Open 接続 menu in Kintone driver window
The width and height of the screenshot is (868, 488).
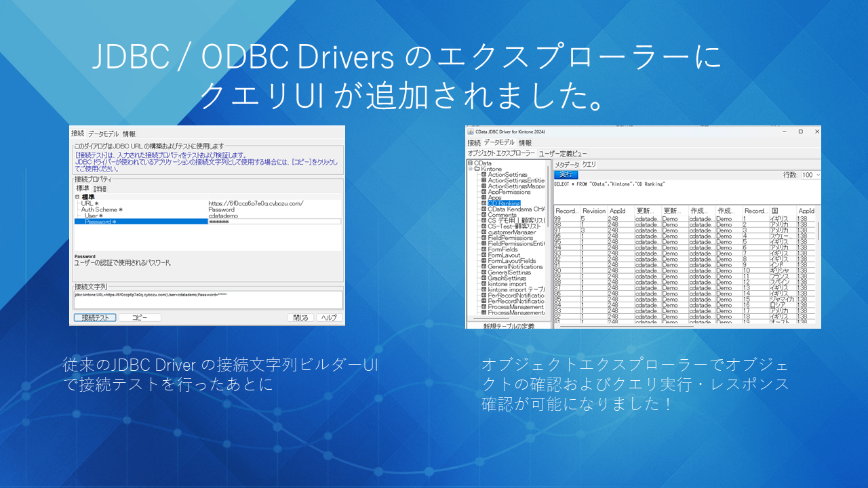click(x=473, y=143)
